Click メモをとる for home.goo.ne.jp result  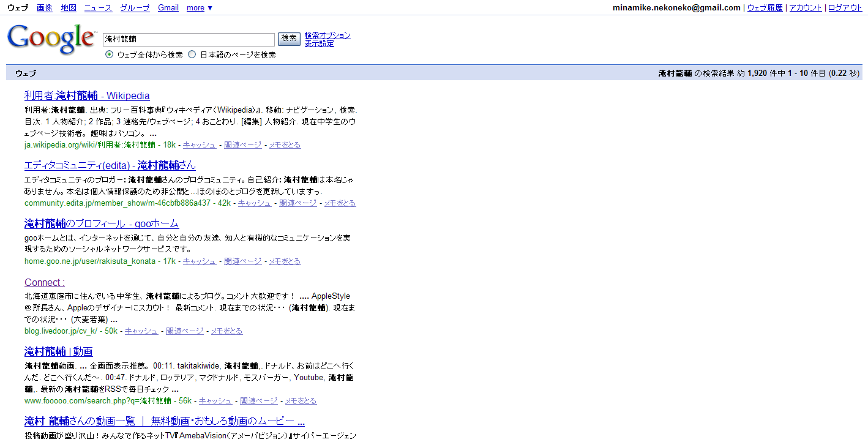[285, 261]
